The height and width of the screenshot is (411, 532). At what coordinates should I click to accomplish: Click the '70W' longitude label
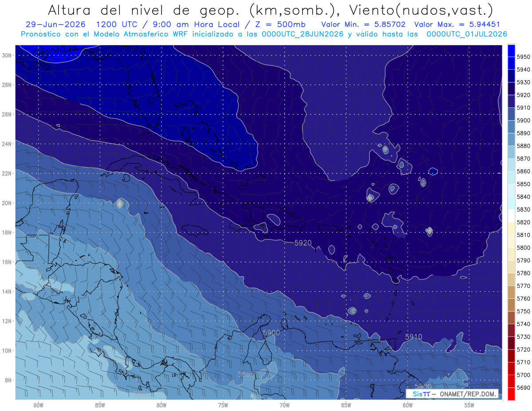[x=285, y=405]
